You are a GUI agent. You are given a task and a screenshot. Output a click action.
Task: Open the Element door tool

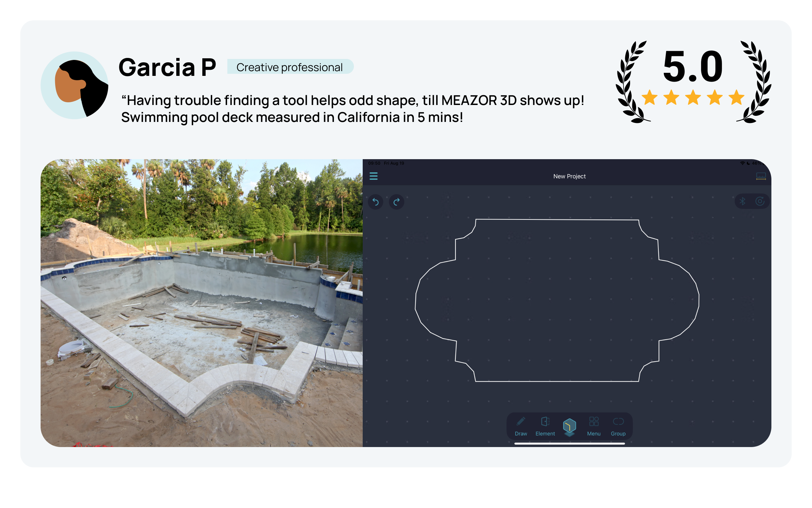coord(545,426)
